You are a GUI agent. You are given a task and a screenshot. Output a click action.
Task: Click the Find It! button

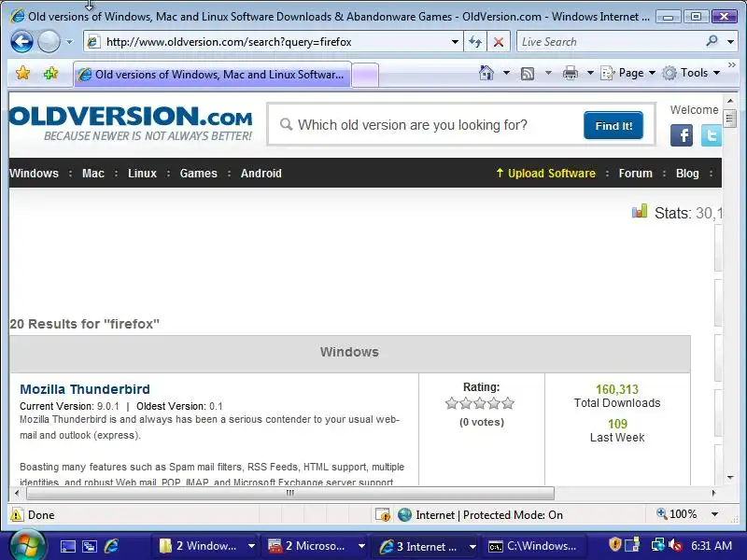tap(613, 126)
